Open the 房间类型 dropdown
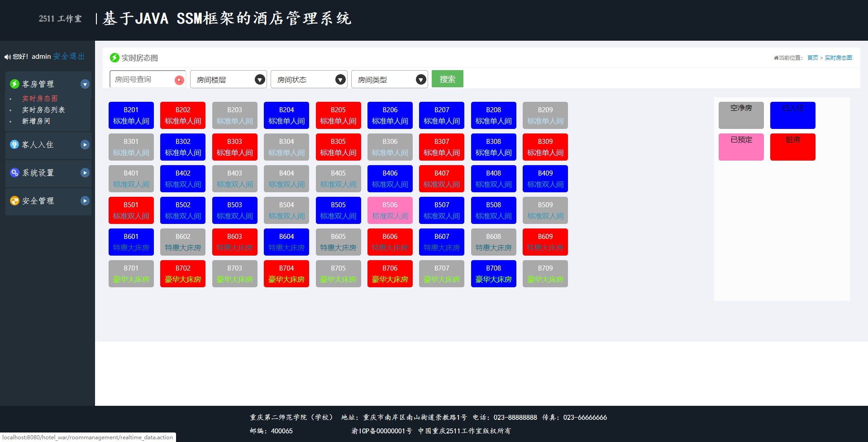868x442 pixels. pos(390,80)
